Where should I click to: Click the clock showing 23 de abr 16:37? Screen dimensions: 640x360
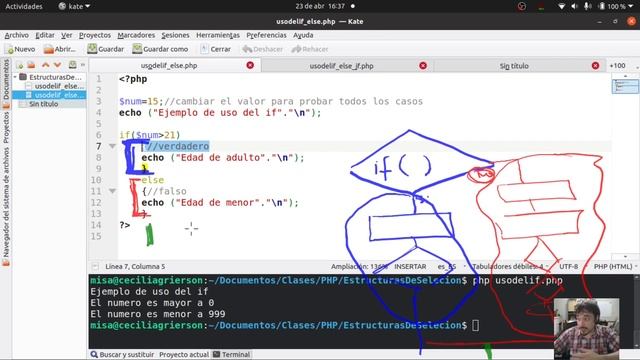(320, 7)
